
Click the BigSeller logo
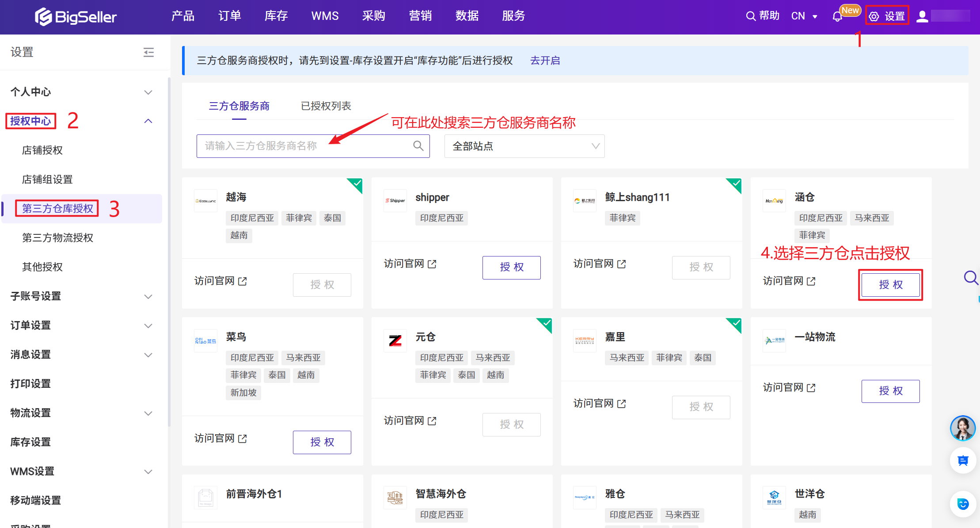(x=76, y=17)
